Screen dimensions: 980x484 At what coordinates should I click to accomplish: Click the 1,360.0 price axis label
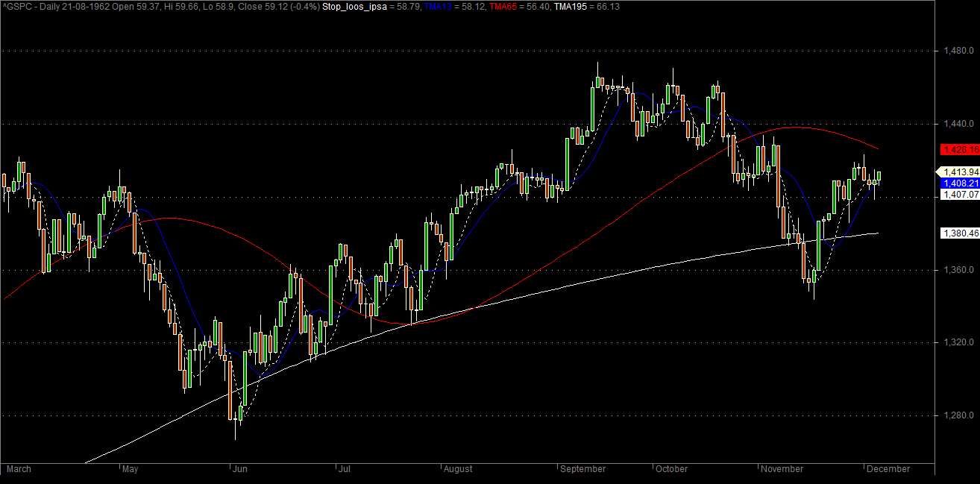[x=958, y=270]
